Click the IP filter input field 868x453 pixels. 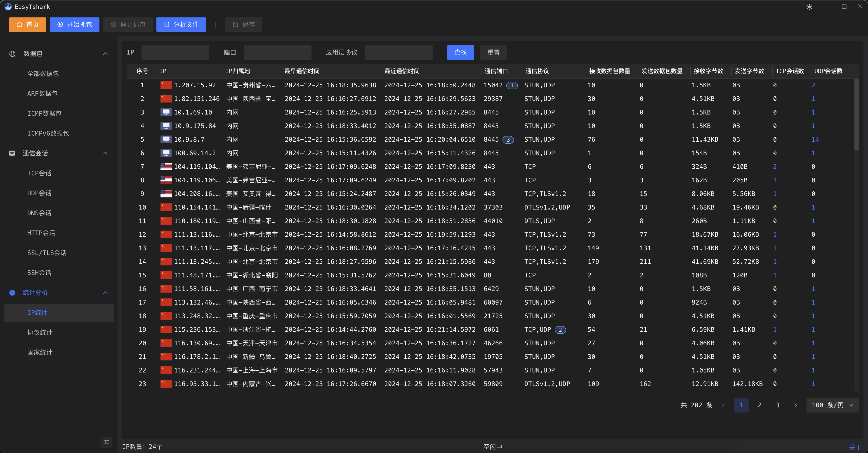tap(175, 52)
